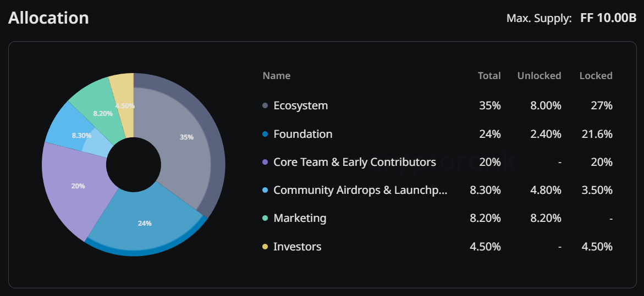The image size is (644, 296).
Task: Click the Ecosystem legend color dot
Action: click(265, 106)
